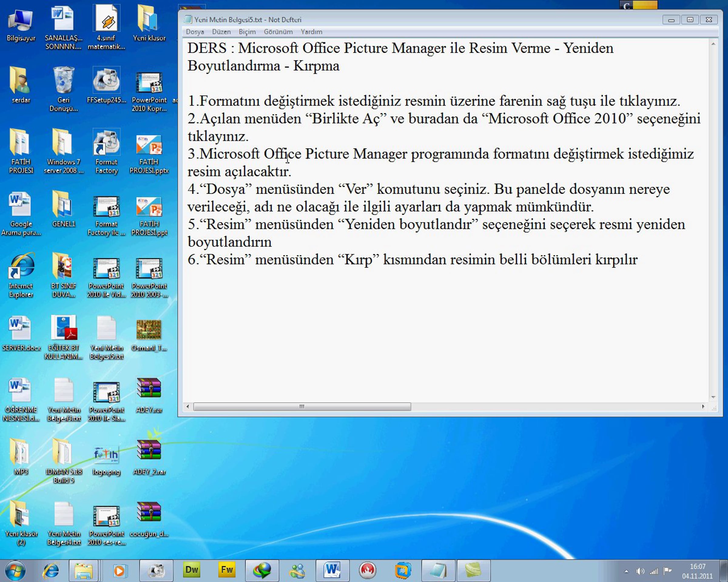This screenshot has height=582, width=728.
Task: Select Yeni Metin Belgesi3.txt on the desktop
Action: [x=63, y=400]
